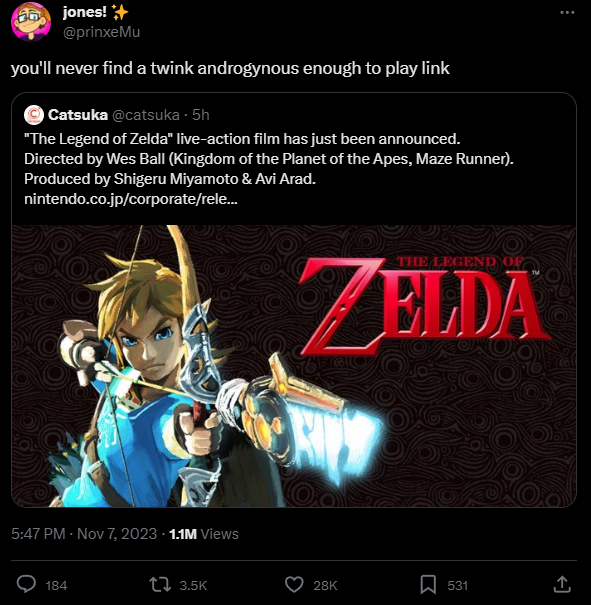Click the repost arrows icon
This screenshot has height=605, width=591.
160,585
